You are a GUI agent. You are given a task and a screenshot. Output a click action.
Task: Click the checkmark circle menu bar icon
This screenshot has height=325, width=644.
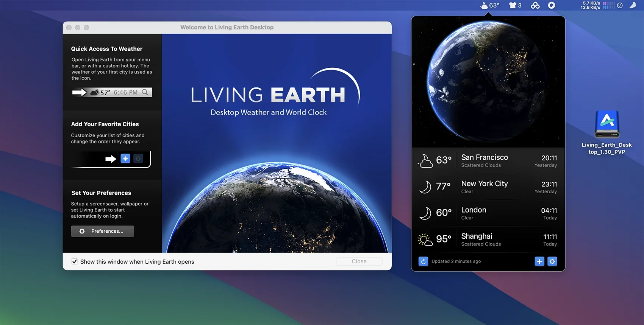pos(620,5)
